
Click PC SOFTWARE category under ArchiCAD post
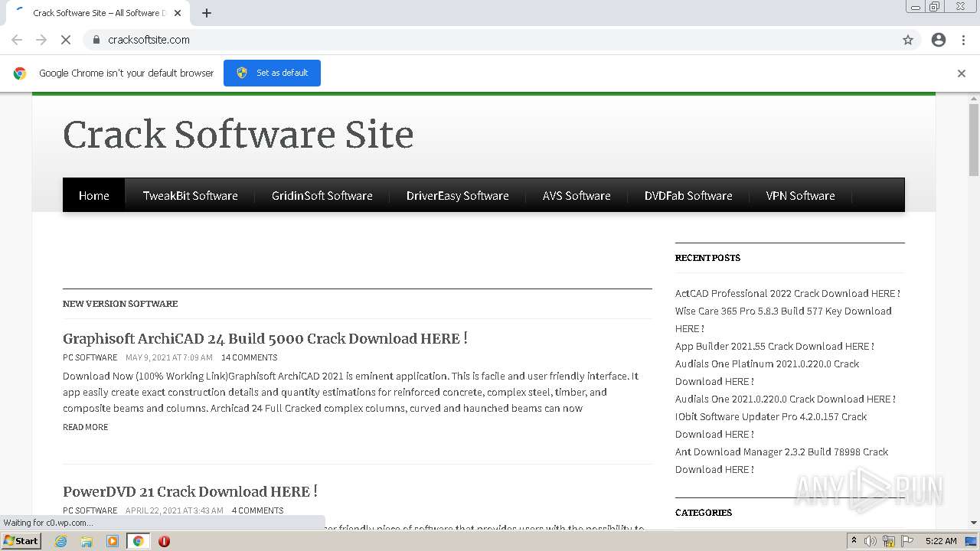(x=90, y=357)
